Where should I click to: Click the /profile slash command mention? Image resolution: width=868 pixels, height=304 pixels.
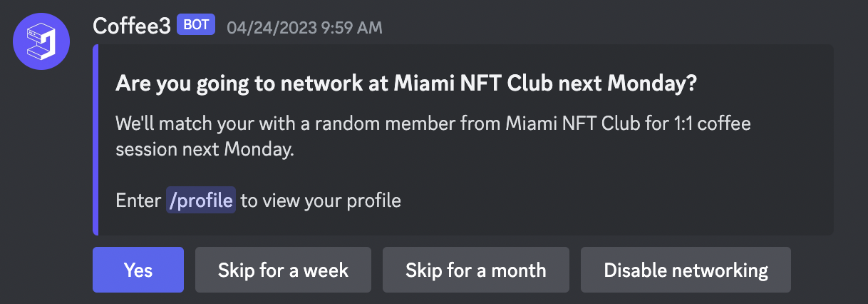pos(200,201)
